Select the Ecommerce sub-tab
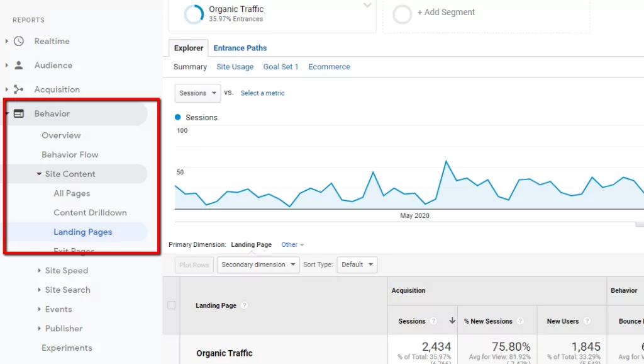 coord(329,67)
